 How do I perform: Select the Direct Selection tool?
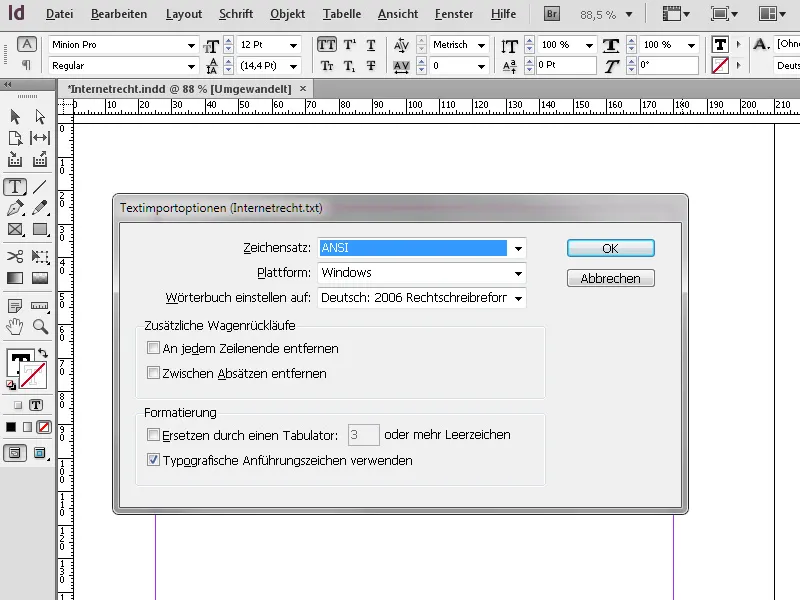click(40, 117)
